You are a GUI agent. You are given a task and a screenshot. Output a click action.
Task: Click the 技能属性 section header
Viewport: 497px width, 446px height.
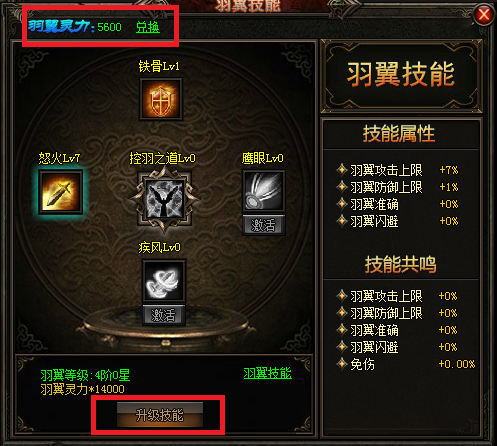click(x=399, y=134)
